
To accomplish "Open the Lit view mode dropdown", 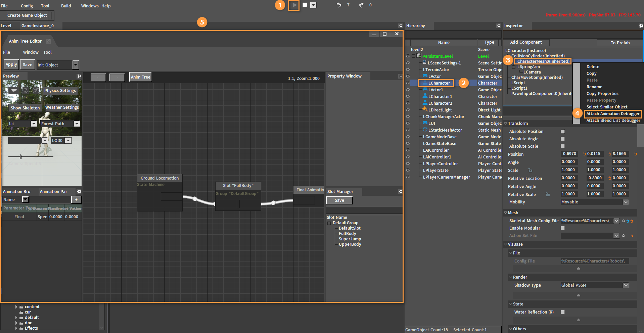I will click(34, 124).
